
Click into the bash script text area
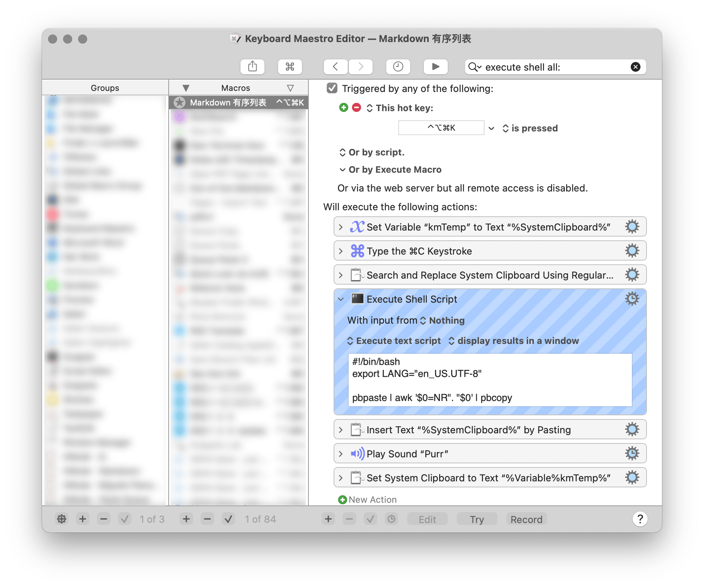pyautogui.click(x=490, y=380)
